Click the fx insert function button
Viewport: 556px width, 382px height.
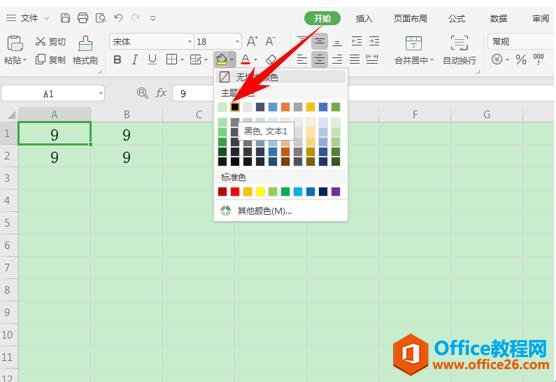pos(161,93)
